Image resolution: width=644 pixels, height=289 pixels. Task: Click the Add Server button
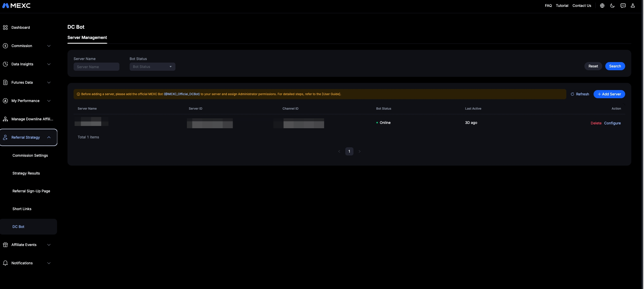point(609,94)
